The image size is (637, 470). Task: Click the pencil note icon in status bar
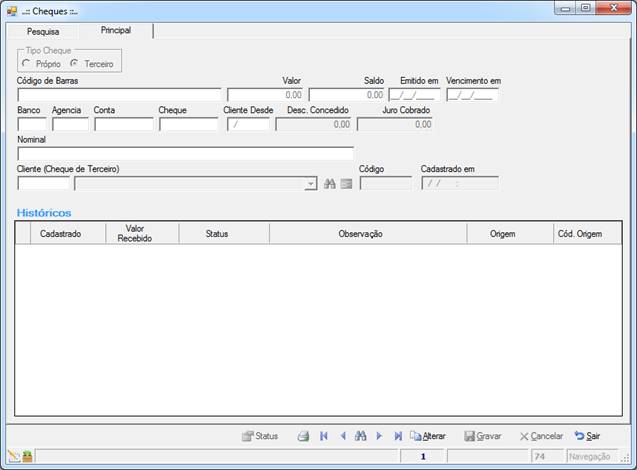point(14,456)
